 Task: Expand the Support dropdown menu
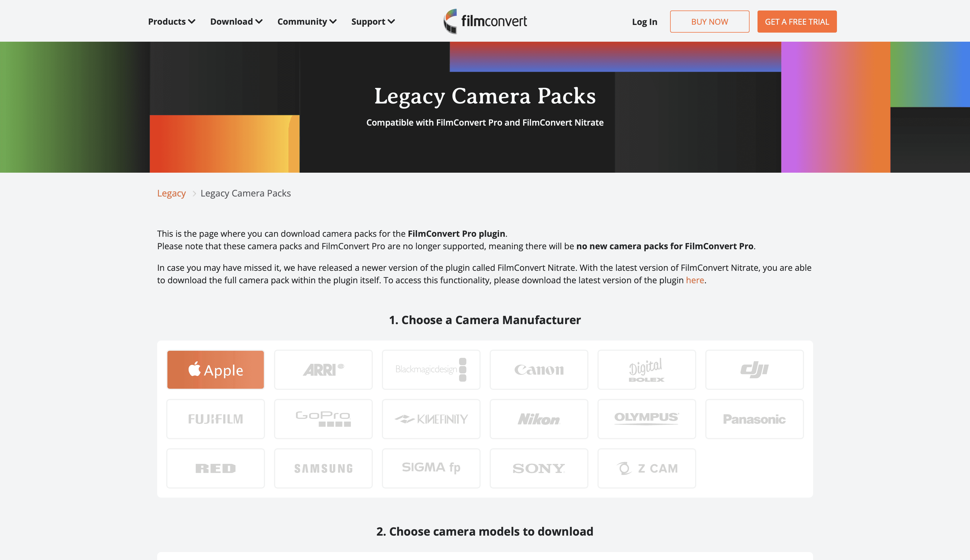(x=373, y=21)
